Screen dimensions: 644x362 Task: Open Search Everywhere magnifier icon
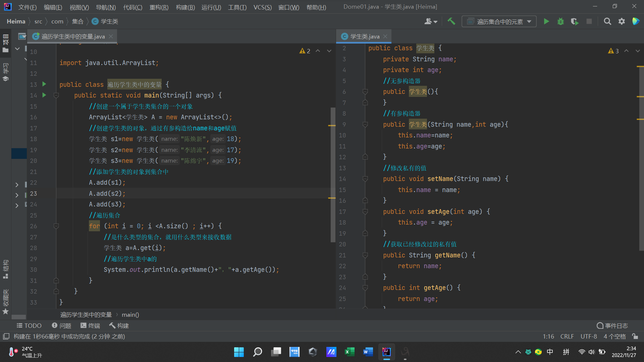(x=607, y=22)
